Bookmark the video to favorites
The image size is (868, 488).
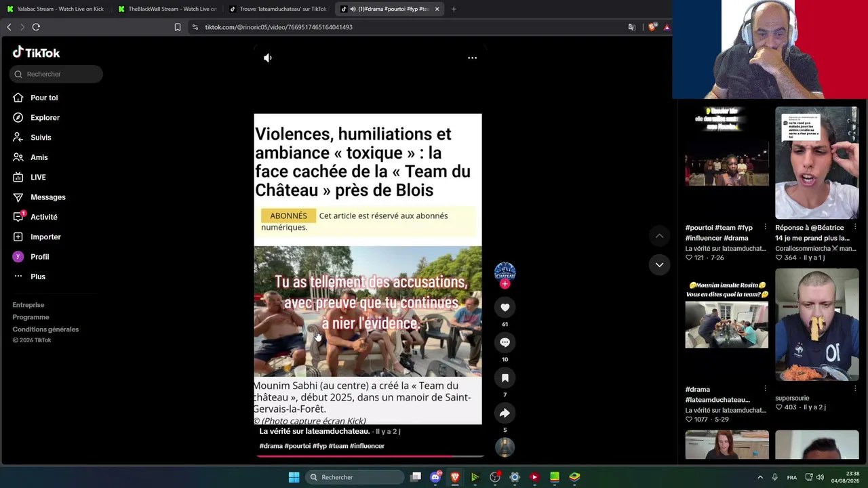pos(505,378)
